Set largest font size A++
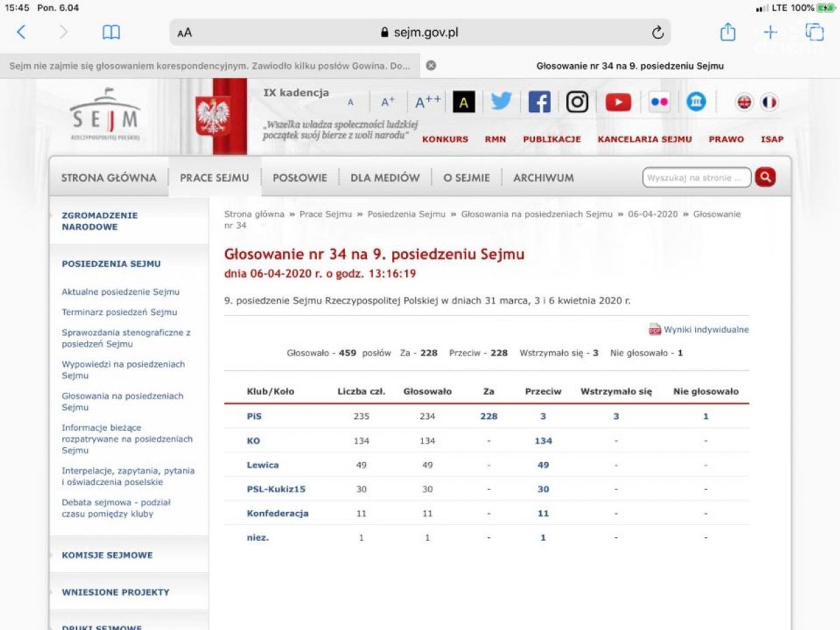 427,102
